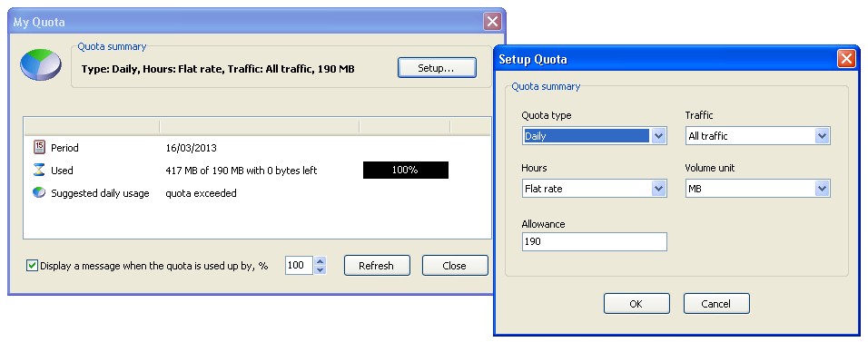The image size is (868, 342).
Task: Close the My Quota window via Close button
Action: pos(455,265)
